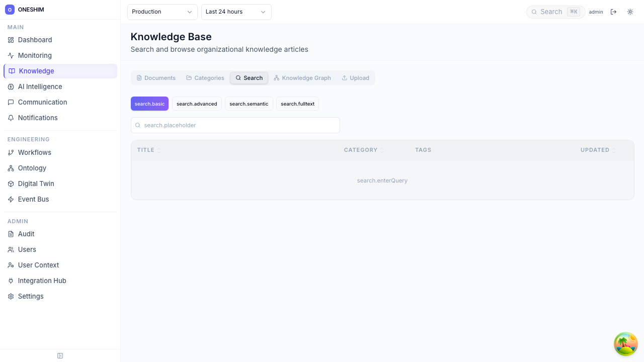Viewport: 644px width, 362px height.
Task: Click search.advanced button
Action: click(x=197, y=104)
